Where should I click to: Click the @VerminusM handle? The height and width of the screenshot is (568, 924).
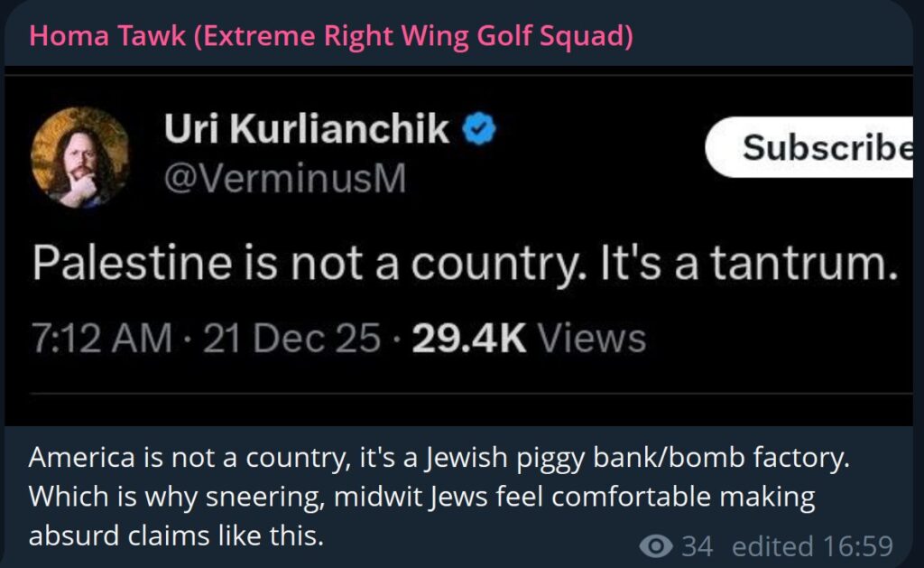click(284, 180)
